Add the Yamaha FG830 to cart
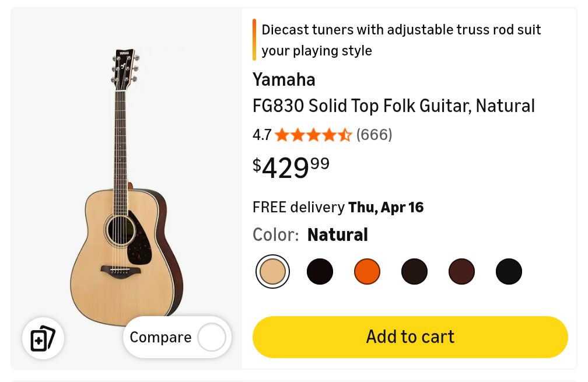 point(410,337)
